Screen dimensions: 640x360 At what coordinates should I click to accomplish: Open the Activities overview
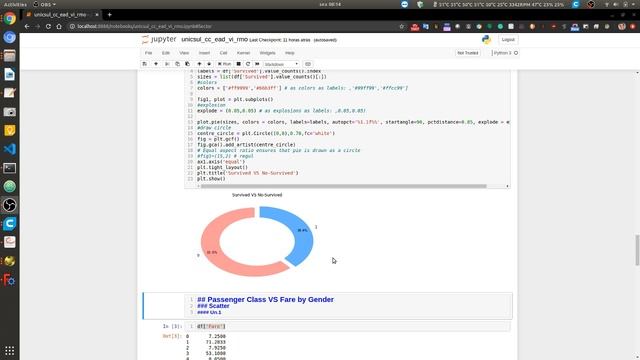point(15,4)
